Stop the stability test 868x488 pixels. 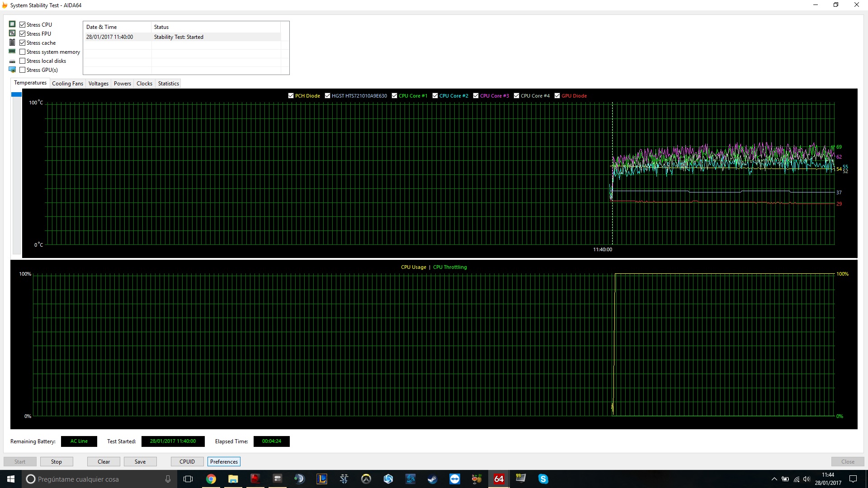(x=57, y=461)
